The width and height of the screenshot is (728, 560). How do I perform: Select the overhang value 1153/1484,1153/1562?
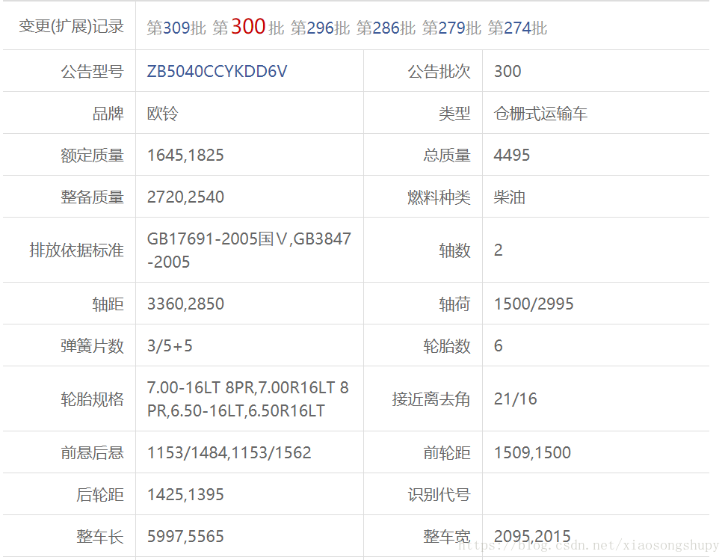(229, 453)
